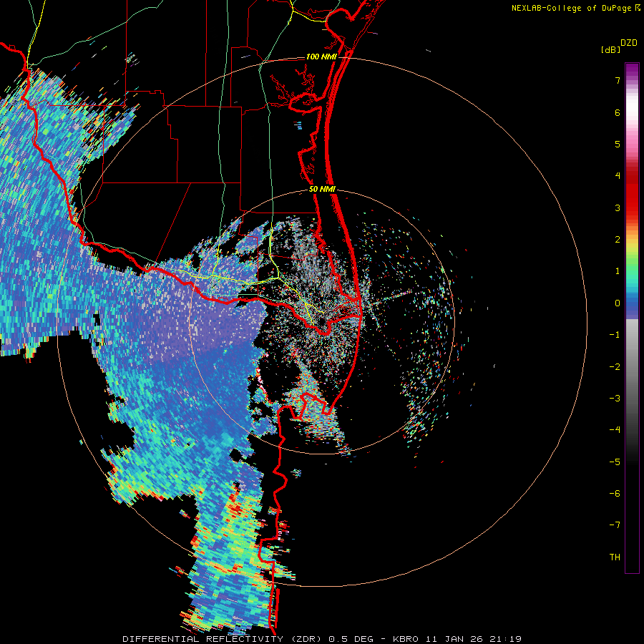Click the 1 value on color scale
This screenshot has height=644, width=644.
pyautogui.click(x=618, y=271)
